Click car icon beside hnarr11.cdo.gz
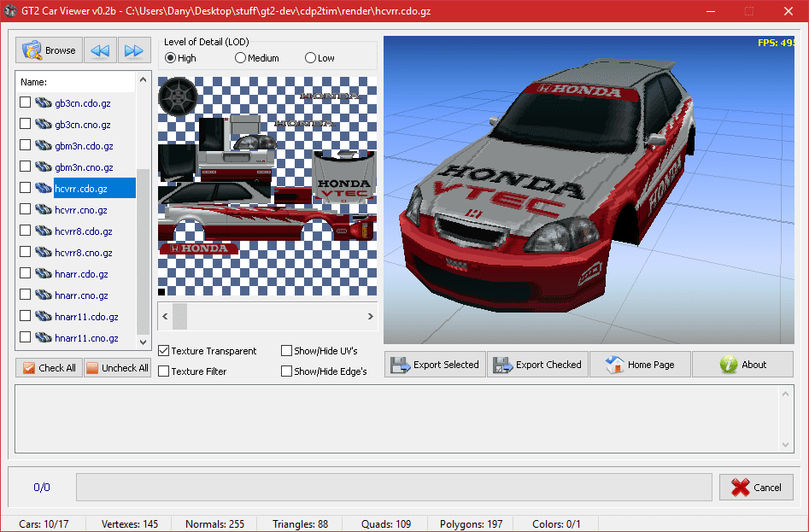The image size is (809, 532). pyautogui.click(x=44, y=316)
